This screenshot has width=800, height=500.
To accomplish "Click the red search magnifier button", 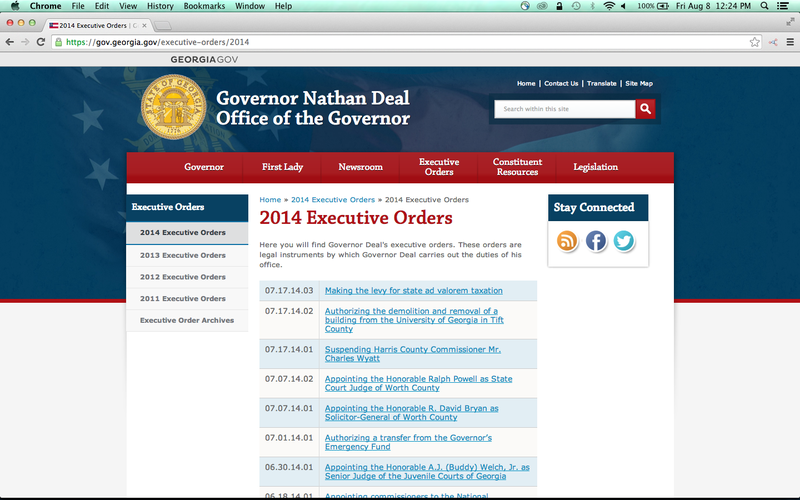I will [x=645, y=109].
